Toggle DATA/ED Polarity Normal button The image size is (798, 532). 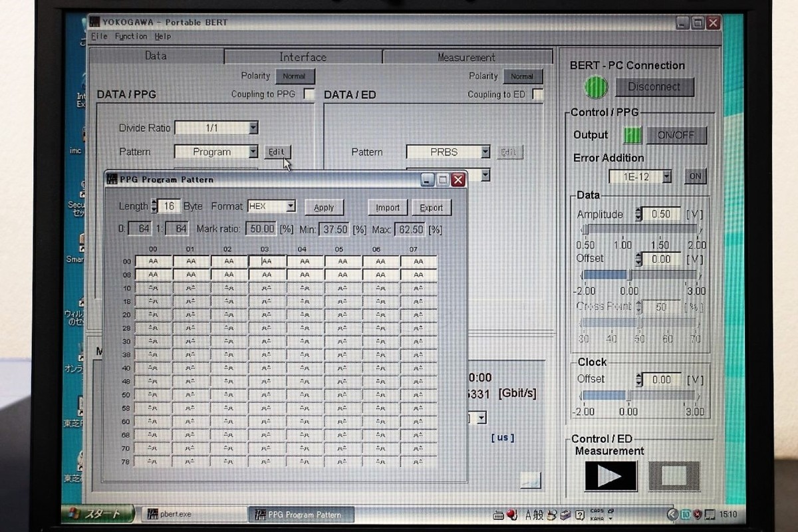coord(522,76)
